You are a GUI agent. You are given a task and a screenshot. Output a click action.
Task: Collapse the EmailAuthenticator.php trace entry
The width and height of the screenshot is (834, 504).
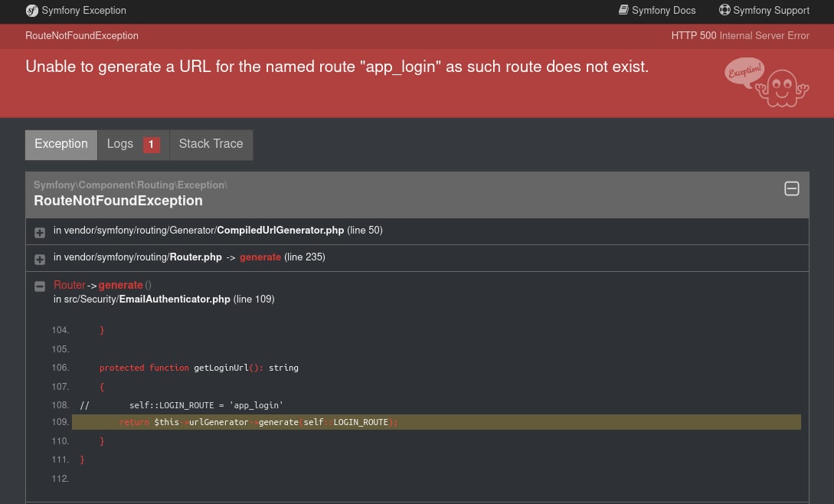(40, 286)
